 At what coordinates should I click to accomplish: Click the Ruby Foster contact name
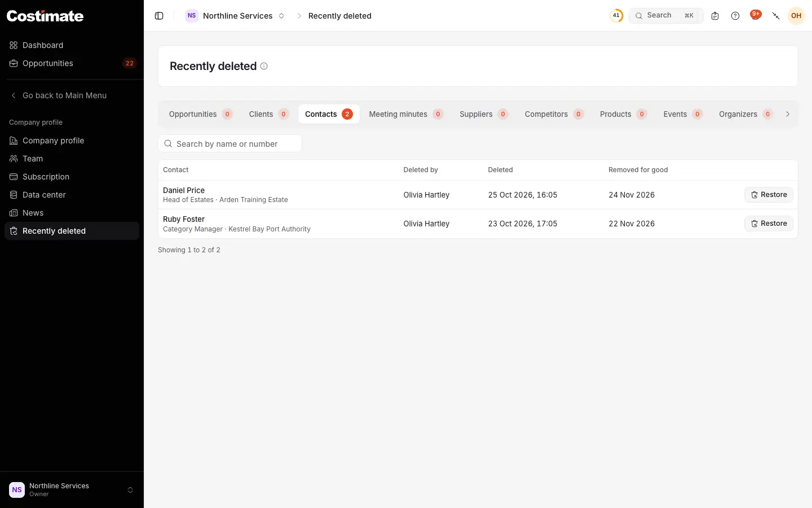pyautogui.click(x=184, y=219)
